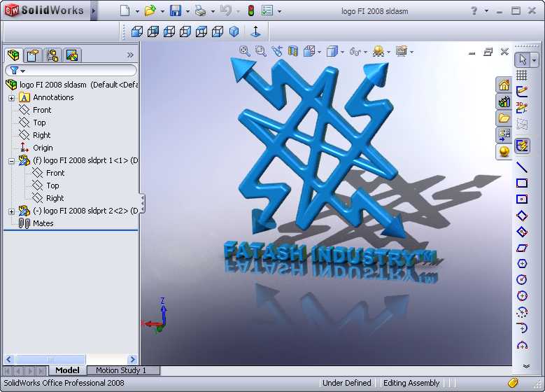Open the New document dropdown arrow
This screenshot has height=392, width=545.
coord(137,11)
